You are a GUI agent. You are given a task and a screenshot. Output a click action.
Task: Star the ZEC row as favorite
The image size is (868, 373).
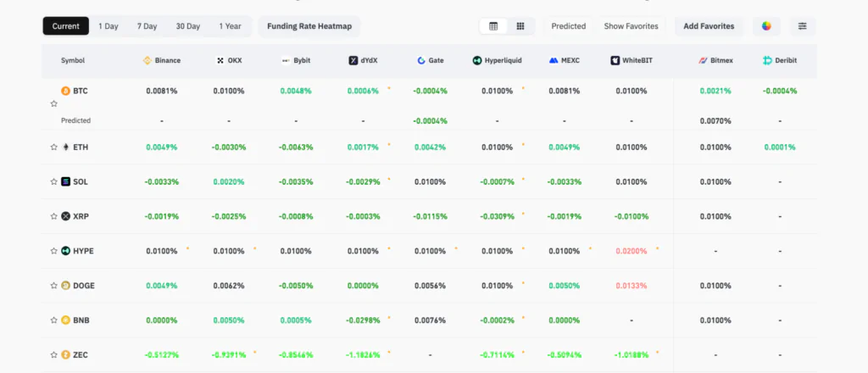tap(54, 355)
